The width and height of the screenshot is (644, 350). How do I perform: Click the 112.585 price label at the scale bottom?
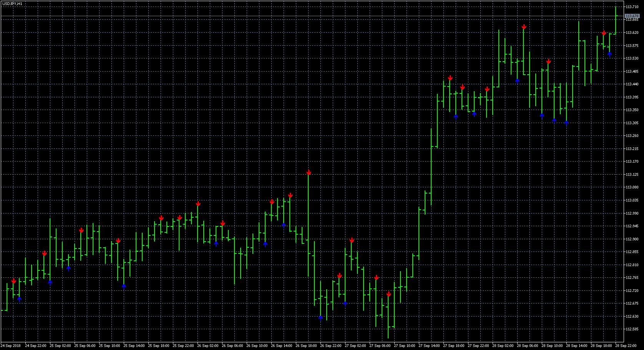coord(632,329)
